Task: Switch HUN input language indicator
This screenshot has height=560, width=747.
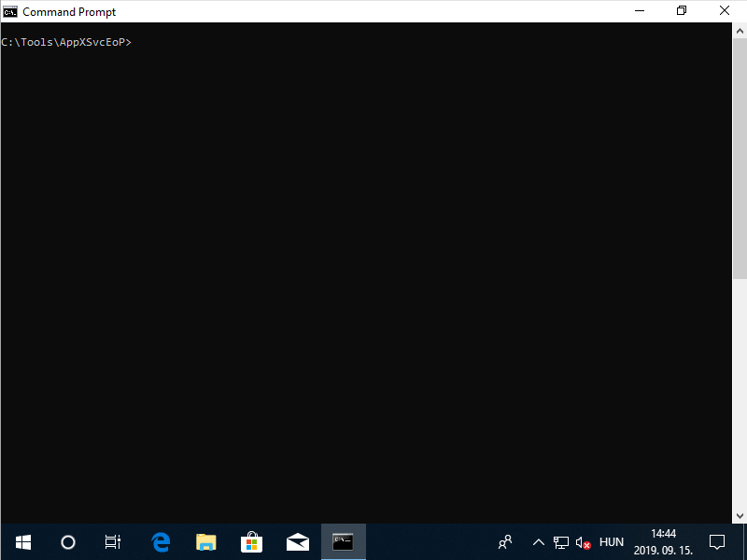Action: pos(612,542)
